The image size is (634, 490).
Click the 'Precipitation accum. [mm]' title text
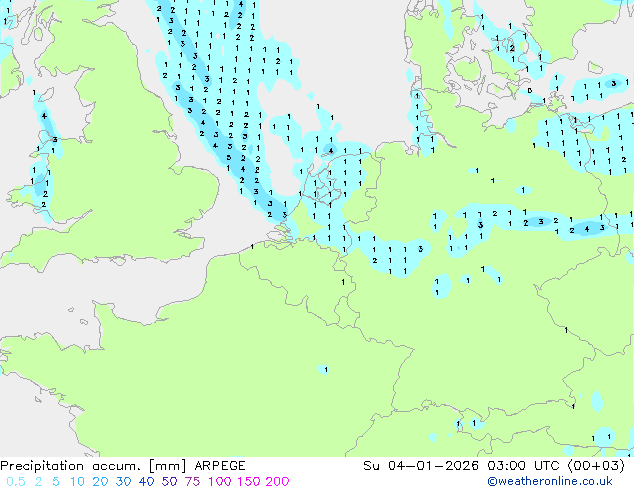[x=93, y=466]
